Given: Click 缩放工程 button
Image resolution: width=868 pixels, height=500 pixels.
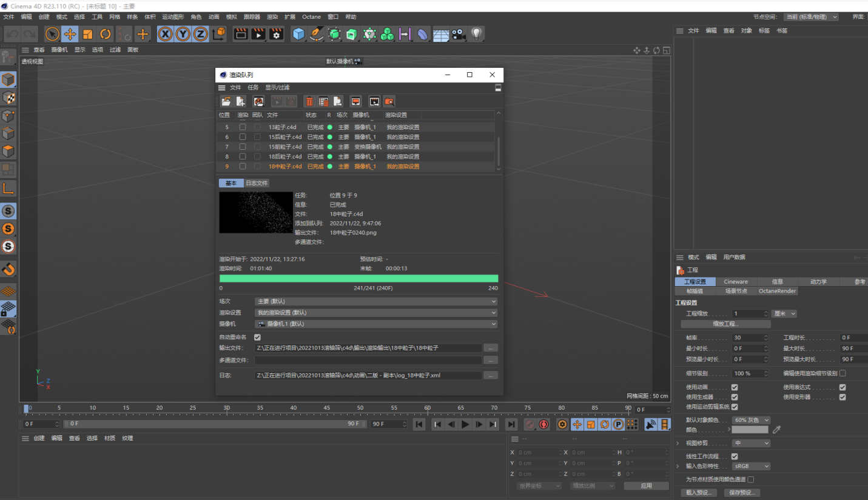Looking at the screenshot, I should point(725,324).
